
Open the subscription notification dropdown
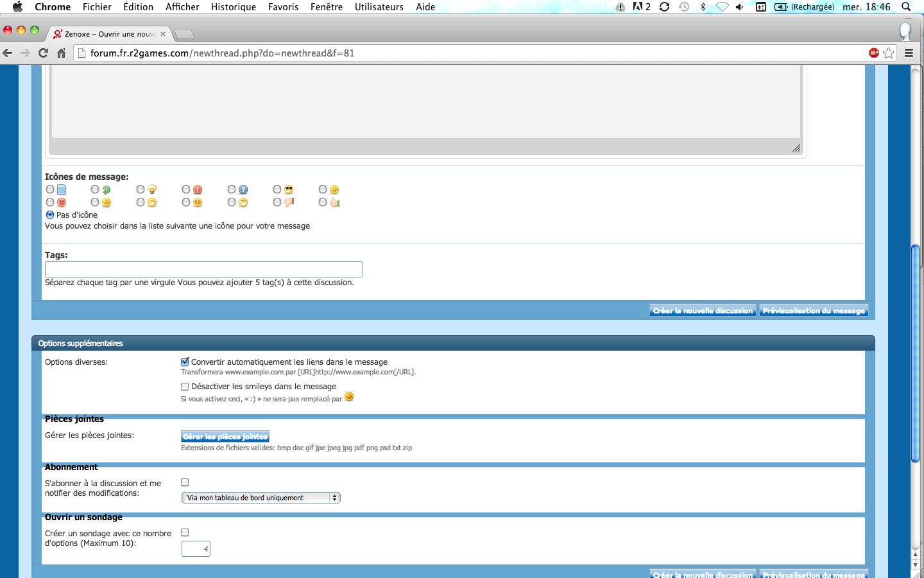click(x=261, y=498)
